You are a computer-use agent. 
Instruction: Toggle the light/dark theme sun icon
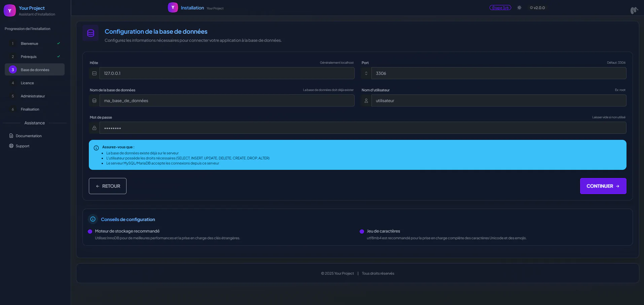tap(519, 8)
